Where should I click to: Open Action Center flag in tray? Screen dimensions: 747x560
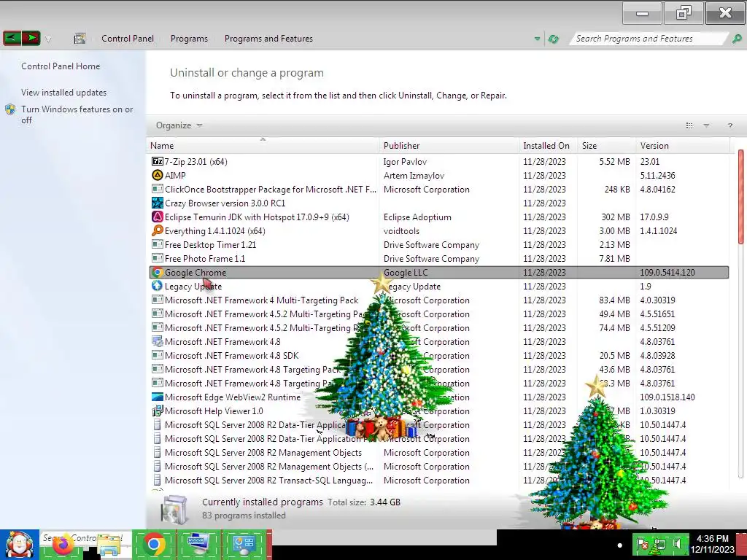(643, 544)
